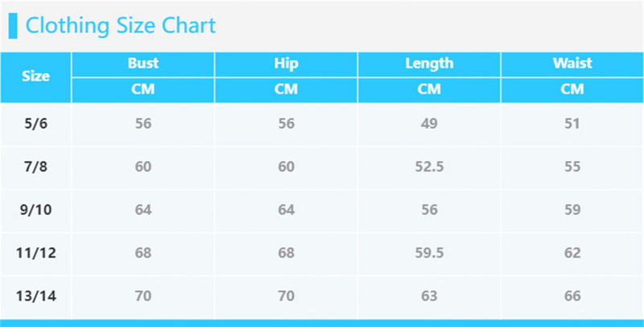
Task: Select the Length column header
Action: coord(429,63)
